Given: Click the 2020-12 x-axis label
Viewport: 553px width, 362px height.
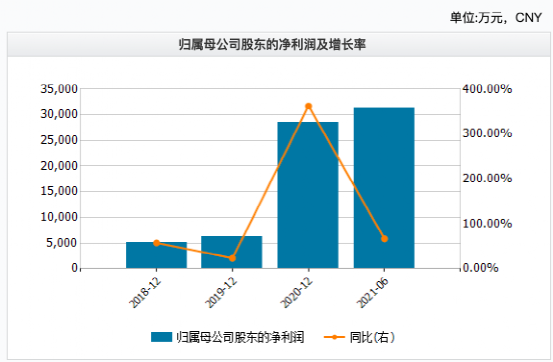Looking at the screenshot, I should click(297, 292).
